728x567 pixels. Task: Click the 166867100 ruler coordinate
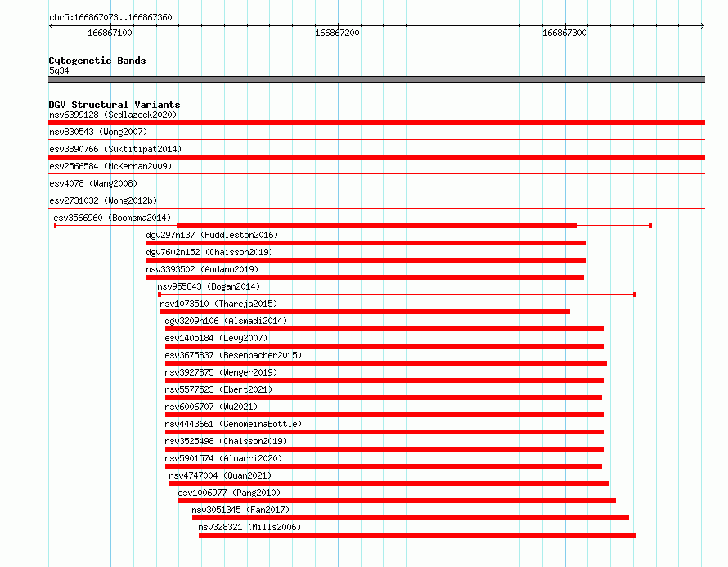tap(110, 33)
